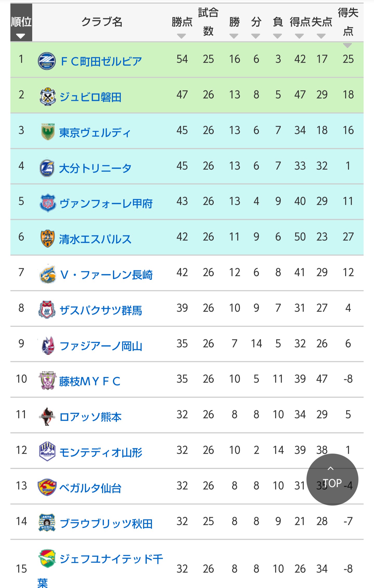Open the 藤枝MYFC team page link

click(x=90, y=381)
